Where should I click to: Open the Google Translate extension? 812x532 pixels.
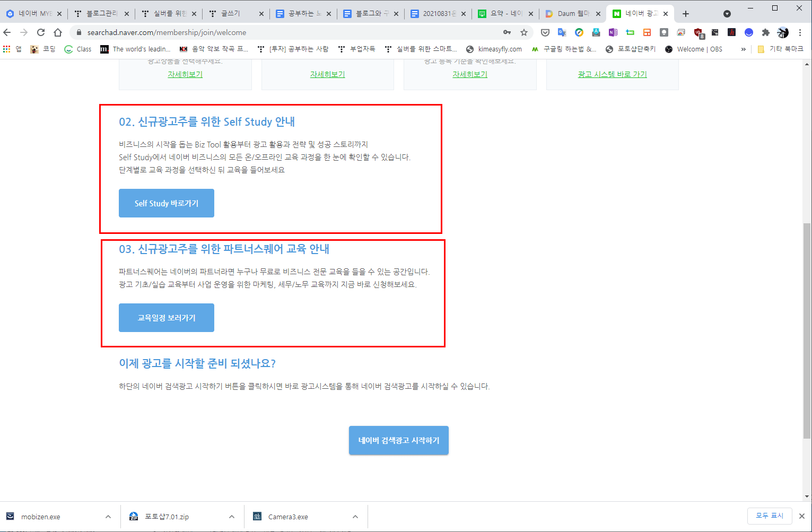click(x=562, y=32)
